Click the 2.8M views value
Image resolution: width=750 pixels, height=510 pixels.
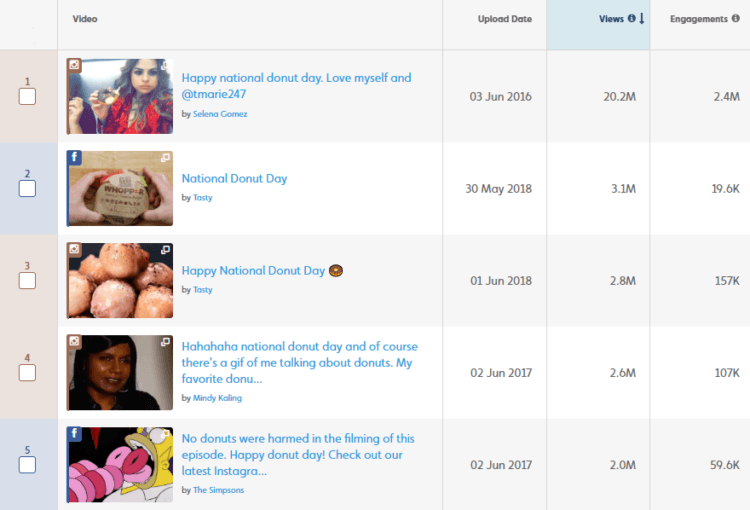point(623,281)
